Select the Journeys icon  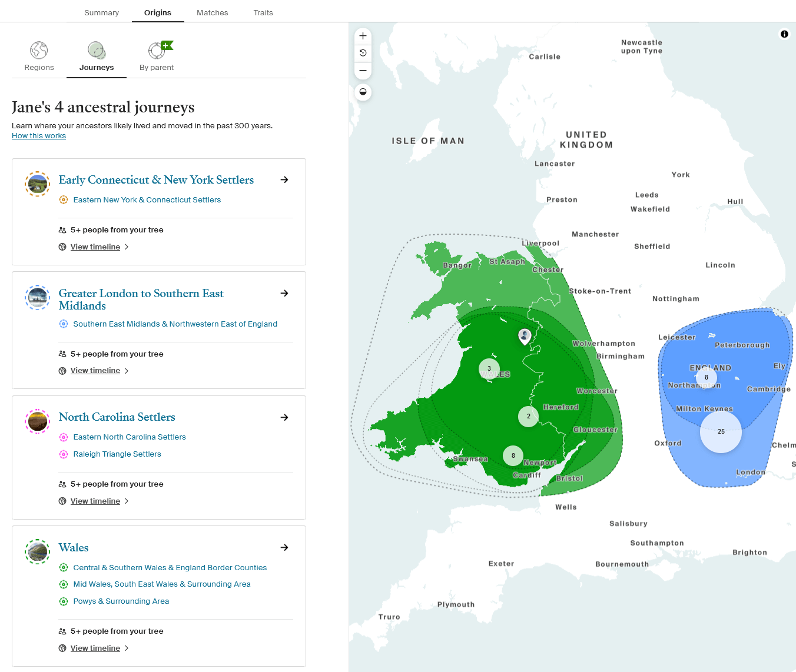pos(96,50)
